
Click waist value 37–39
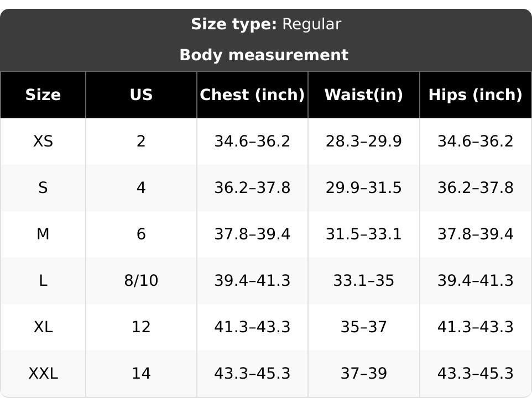(x=364, y=373)
